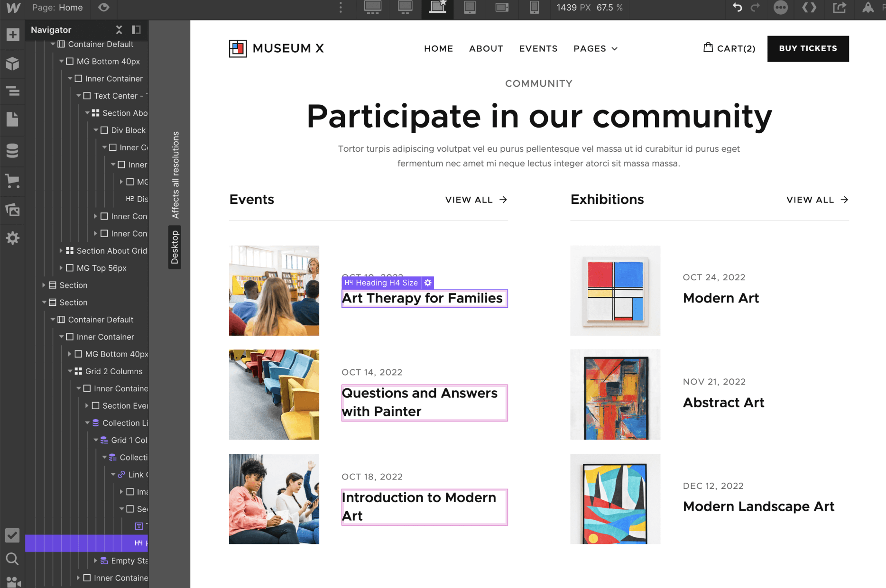Undo the last change
This screenshot has width=886, height=588.
737,8
